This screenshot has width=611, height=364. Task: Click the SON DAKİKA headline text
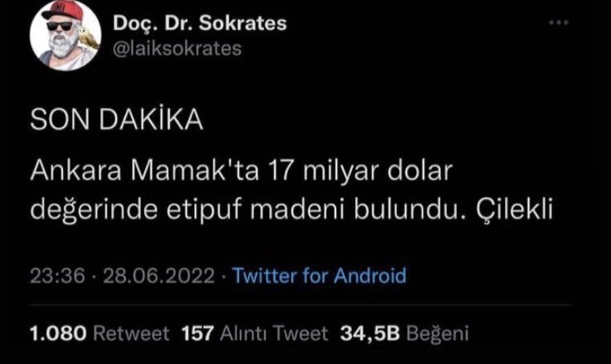[x=116, y=119]
